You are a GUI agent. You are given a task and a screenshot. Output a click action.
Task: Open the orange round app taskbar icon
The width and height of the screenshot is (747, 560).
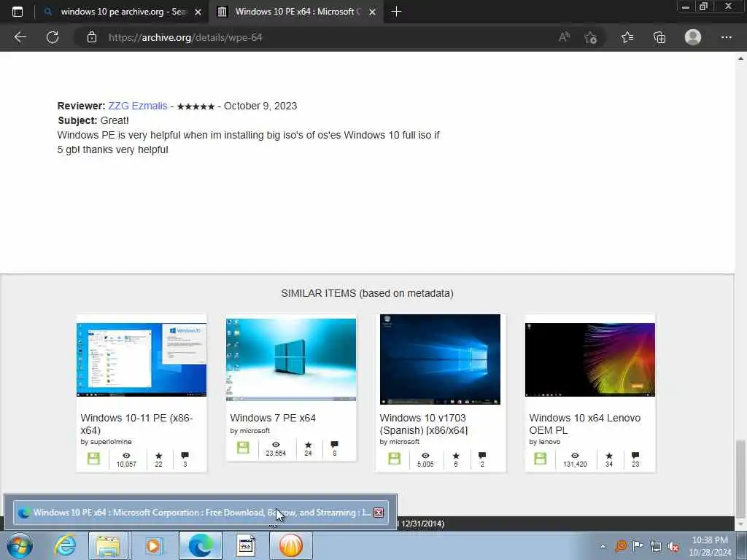(x=290, y=545)
